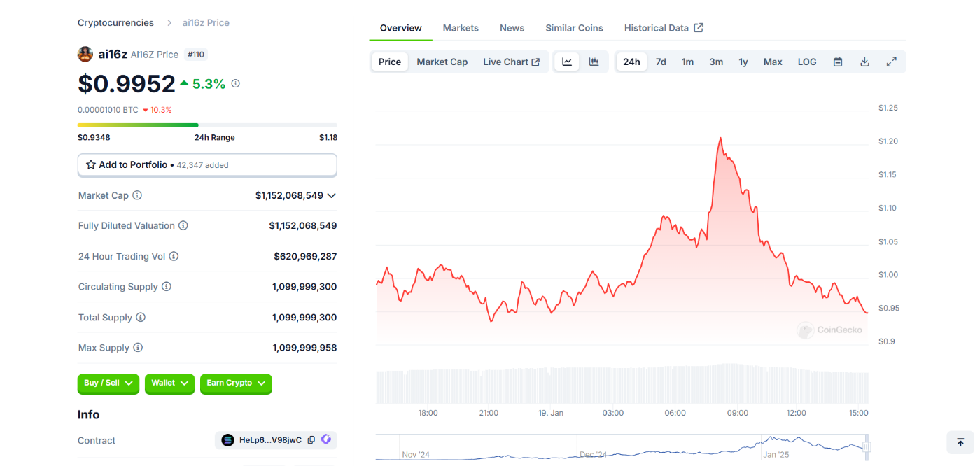Switch to the line chart view icon
Image resolution: width=980 pixels, height=466 pixels.
click(x=567, y=62)
